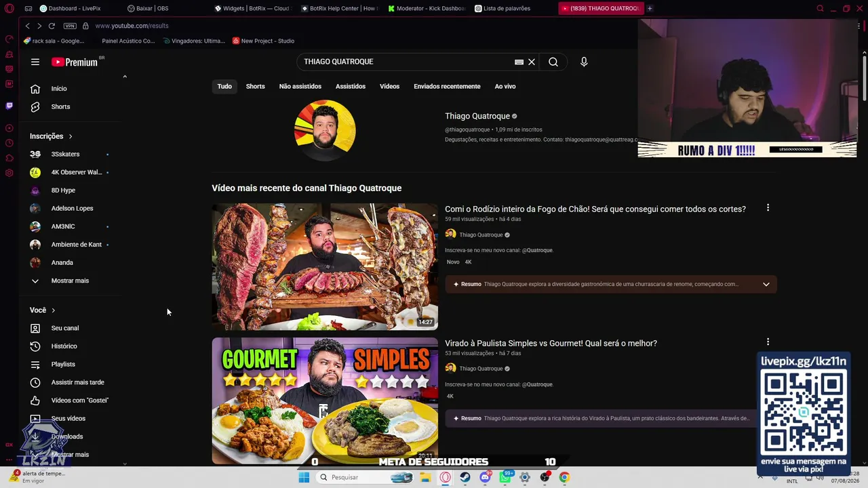
Task: Go forward in browser history
Action: (x=39, y=26)
